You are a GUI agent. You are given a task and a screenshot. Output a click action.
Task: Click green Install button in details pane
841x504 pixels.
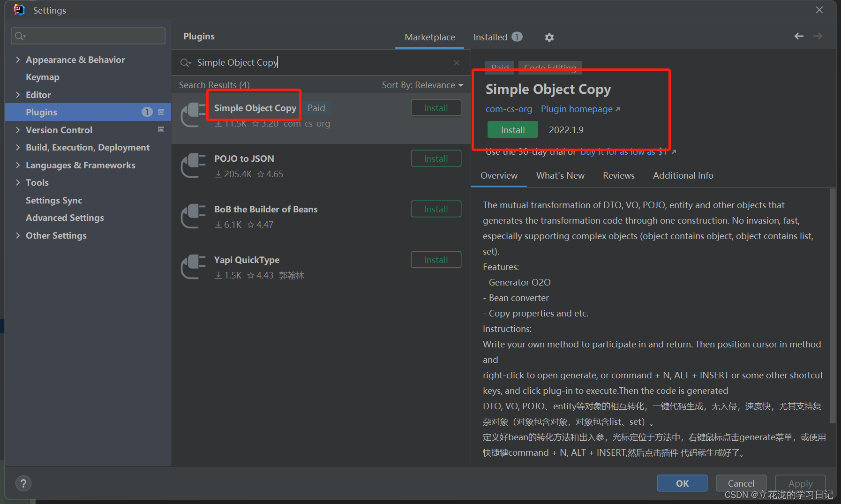[x=513, y=130]
